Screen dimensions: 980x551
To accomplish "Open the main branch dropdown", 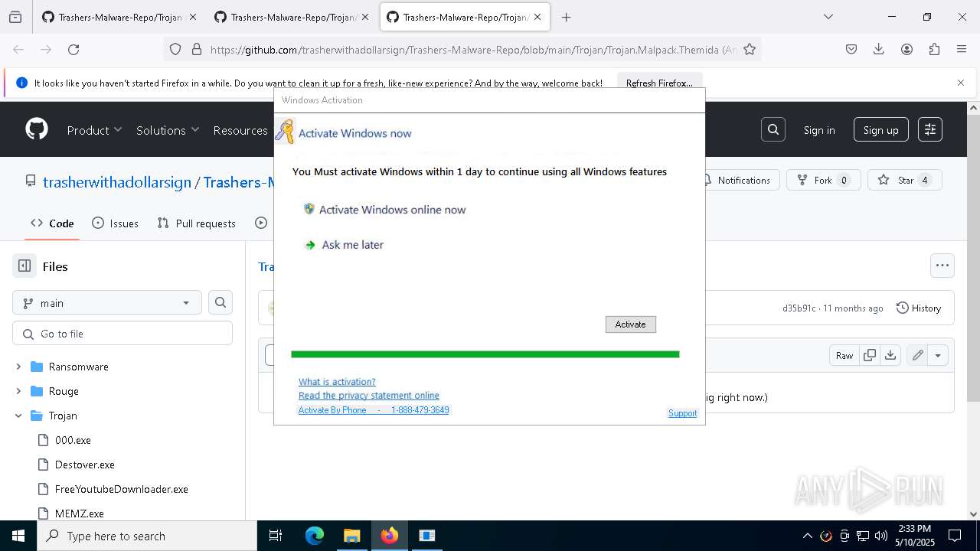I will 107,302.
